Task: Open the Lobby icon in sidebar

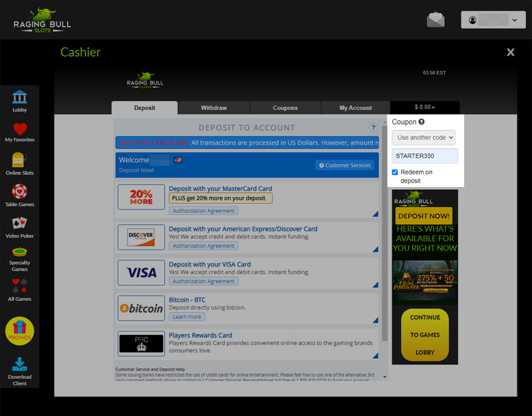Action: [19, 97]
